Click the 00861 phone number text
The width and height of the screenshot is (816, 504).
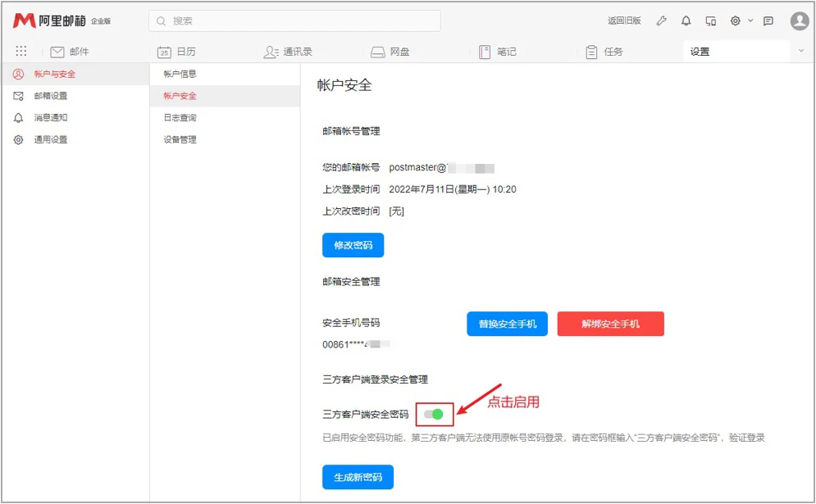pyautogui.click(x=356, y=344)
